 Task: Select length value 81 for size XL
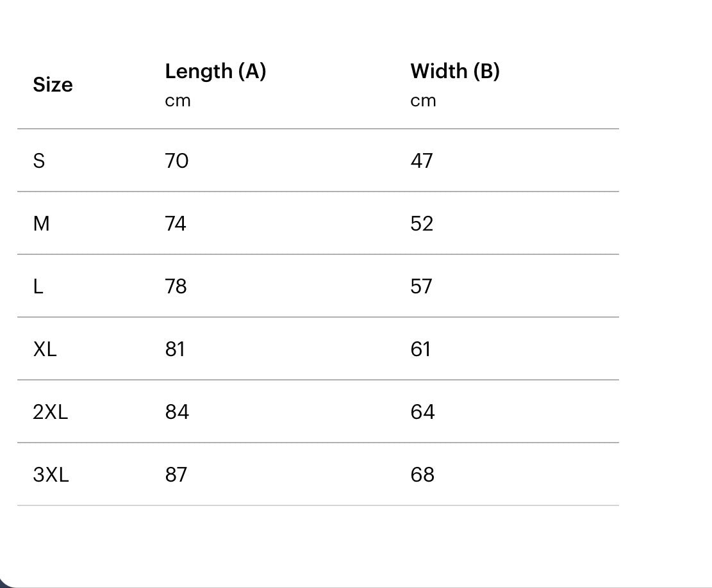[175, 349]
